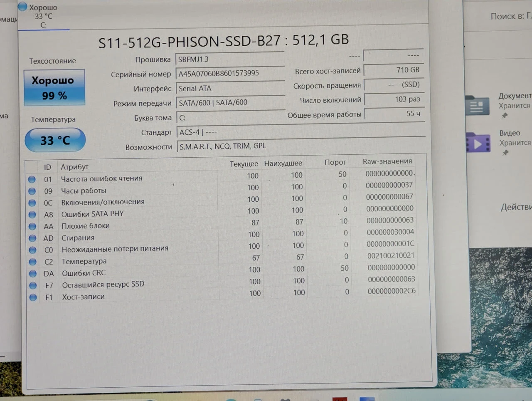Click the Атрибут column header

click(75, 167)
